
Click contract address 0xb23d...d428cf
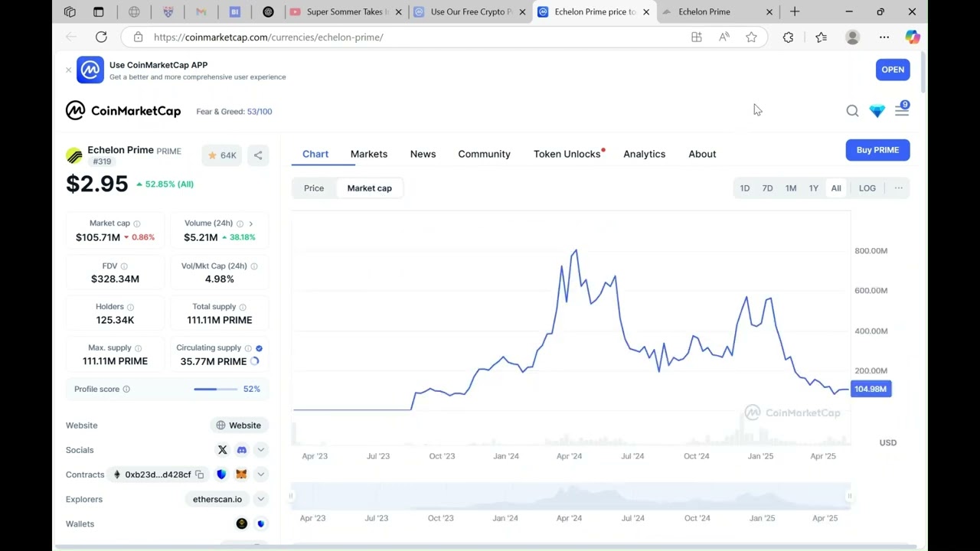coord(158,474)
